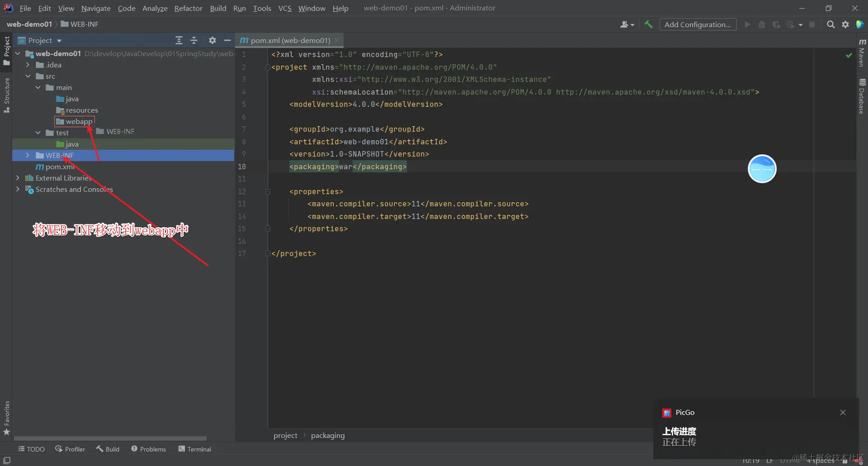Open the Build menu

point(218,8)
